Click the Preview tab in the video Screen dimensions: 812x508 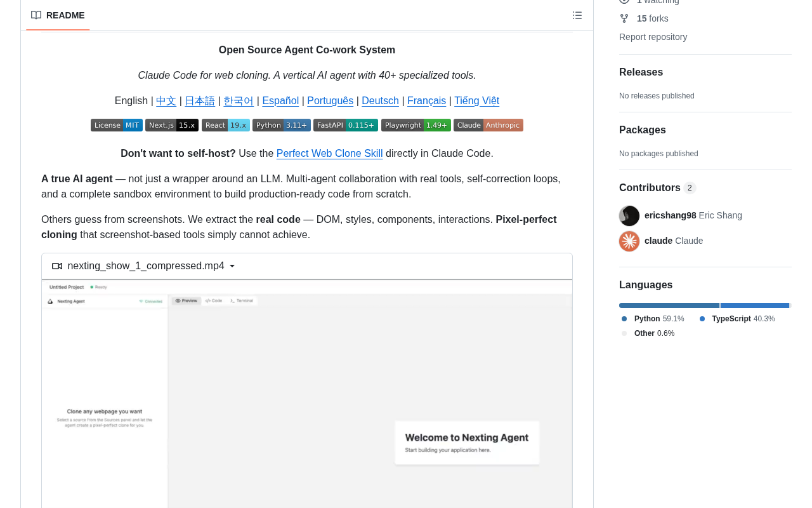pos(187,300)
